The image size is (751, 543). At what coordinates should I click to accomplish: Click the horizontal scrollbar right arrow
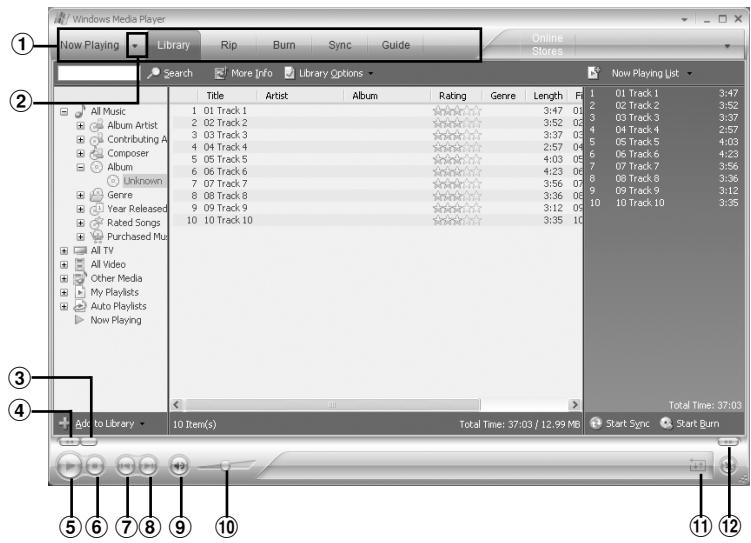click(574, 405)
